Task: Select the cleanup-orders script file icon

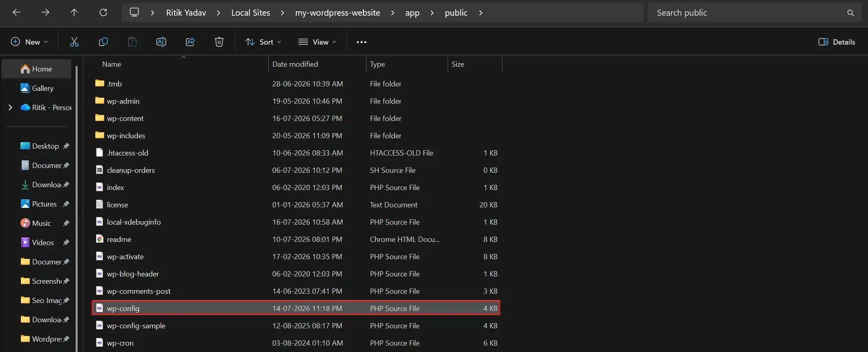Action: click(99, 170)
